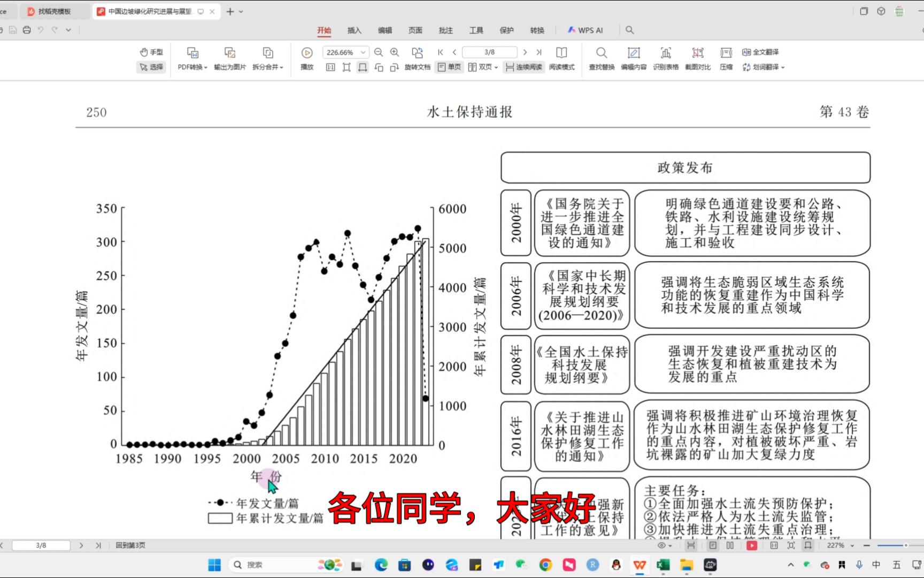Activate the Select (选择) tool
The width and height of the screenshot is (924, 578).
click(x=151, y=67)
